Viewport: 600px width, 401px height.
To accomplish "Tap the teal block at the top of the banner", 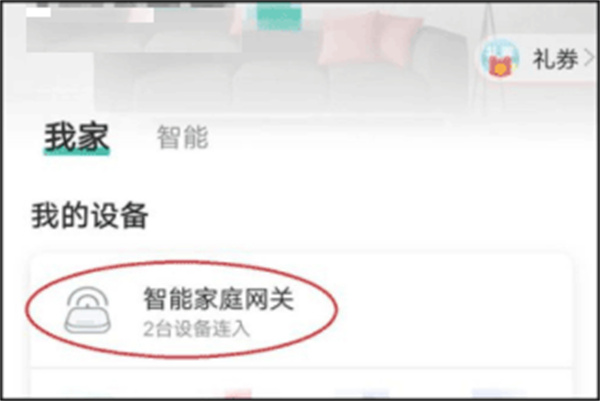I will click(x=279, y=16).
